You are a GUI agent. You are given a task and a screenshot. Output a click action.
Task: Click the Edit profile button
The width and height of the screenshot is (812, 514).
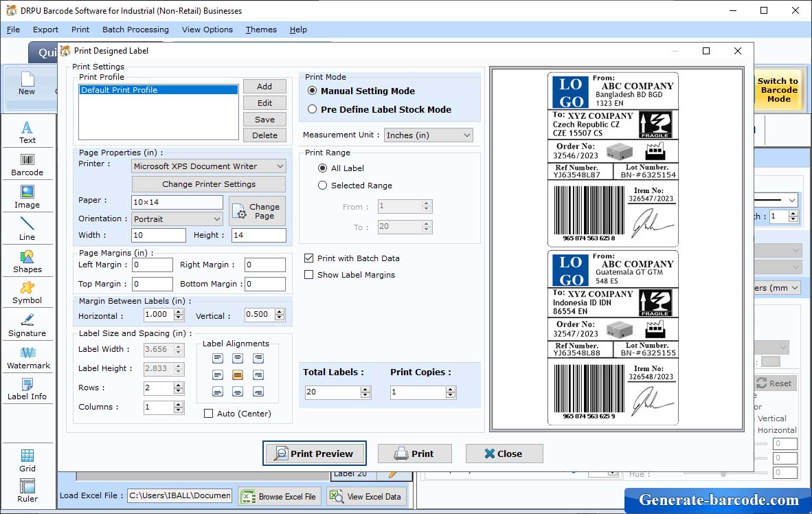(x=264, y=103)
